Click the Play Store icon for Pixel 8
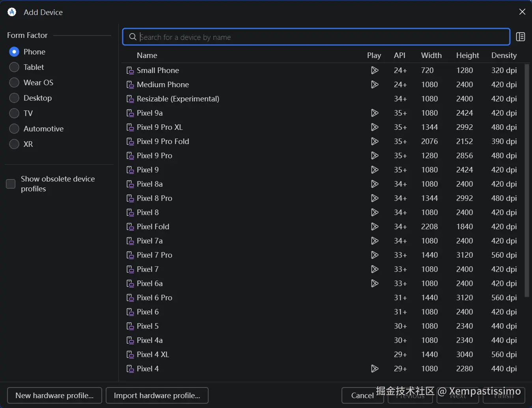 tap(375, 212)
